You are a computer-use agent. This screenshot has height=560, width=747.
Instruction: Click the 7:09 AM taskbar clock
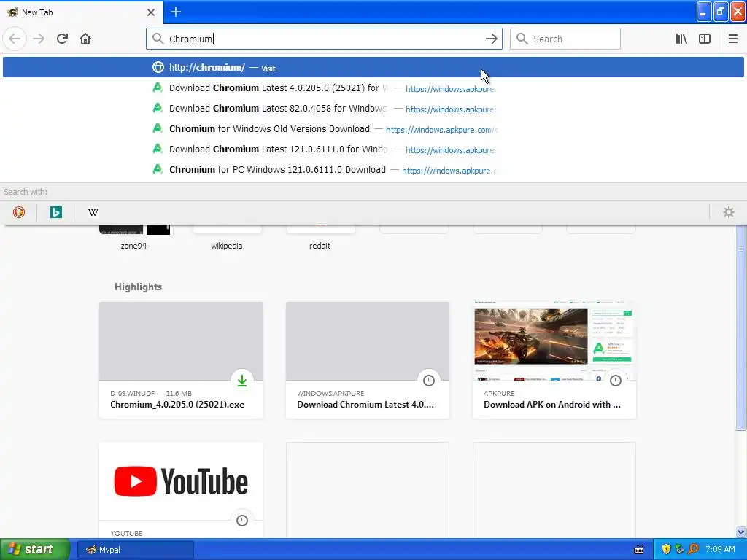pyautogui.click(x=720, y=550)
